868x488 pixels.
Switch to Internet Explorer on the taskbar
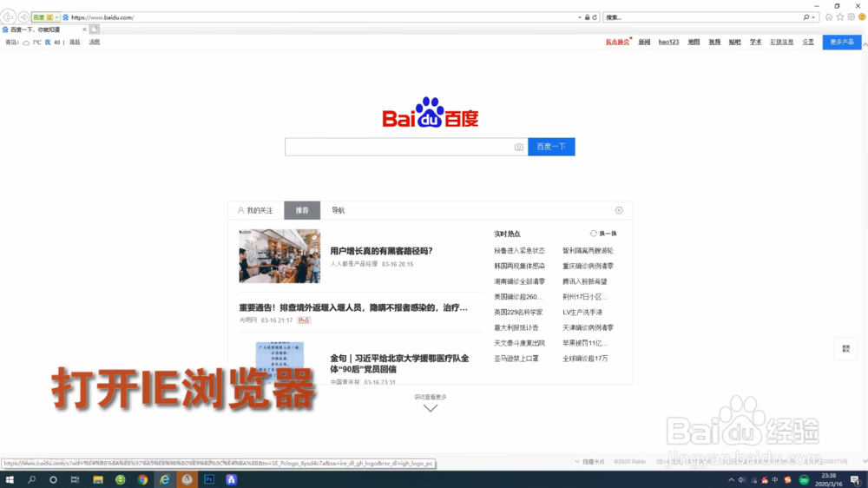coord(165,479)
